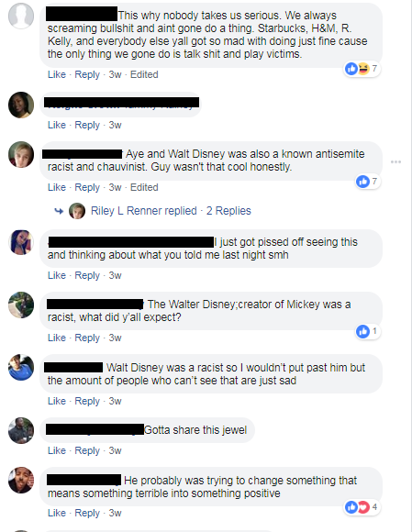View reactions on the Walter Disney Mickey comment
The image size is (412, 532).
click(368, 331)
